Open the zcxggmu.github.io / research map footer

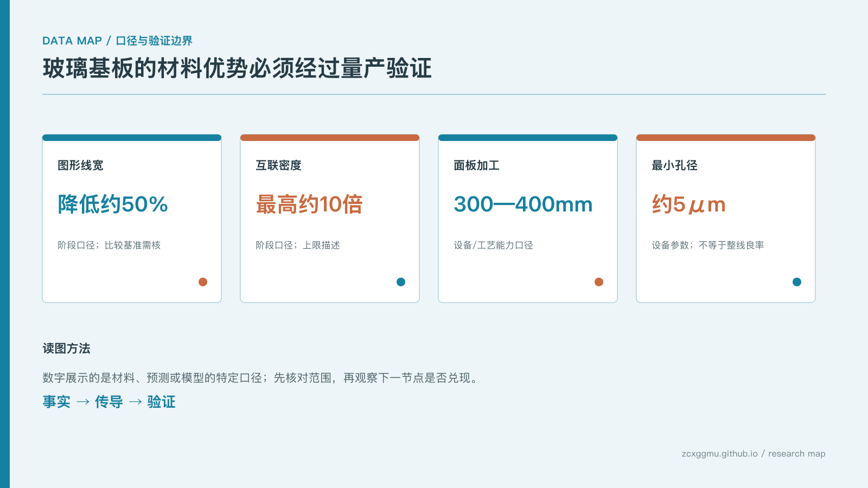click(754, 454)
